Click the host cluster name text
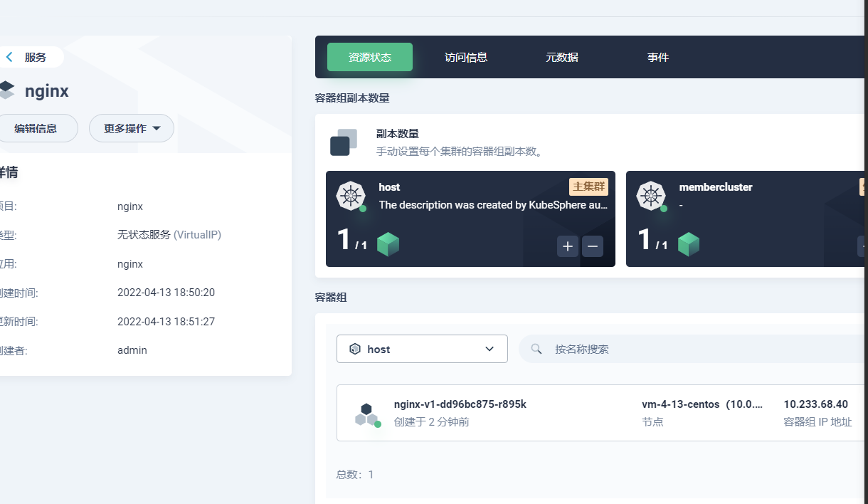Viewport: 868px width, 504px height. click(389, 187)
